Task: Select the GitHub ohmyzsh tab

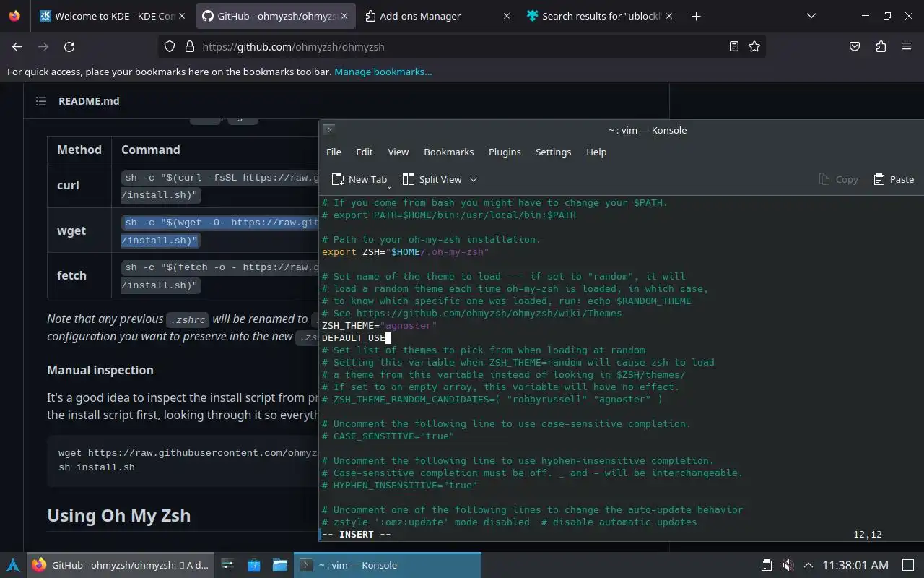Action: coord(274,16)
